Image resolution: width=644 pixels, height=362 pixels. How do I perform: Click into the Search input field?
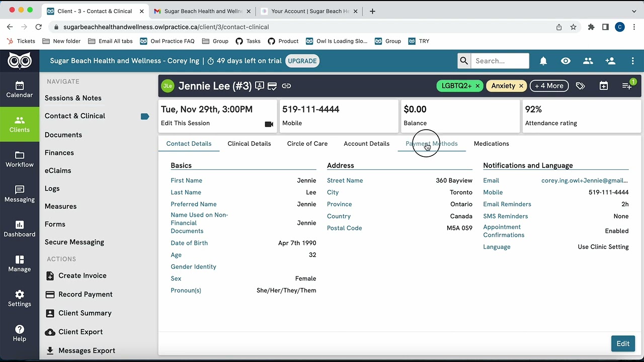[500, 61]
